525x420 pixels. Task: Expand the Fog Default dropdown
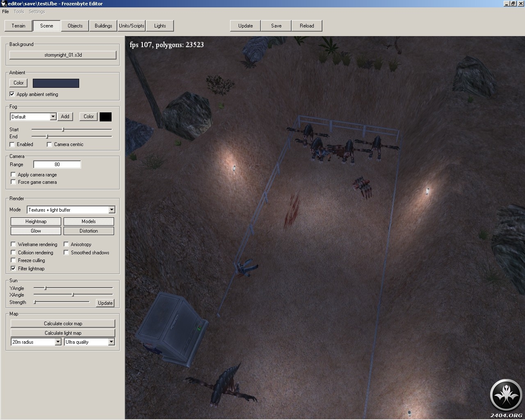(53, 117)
